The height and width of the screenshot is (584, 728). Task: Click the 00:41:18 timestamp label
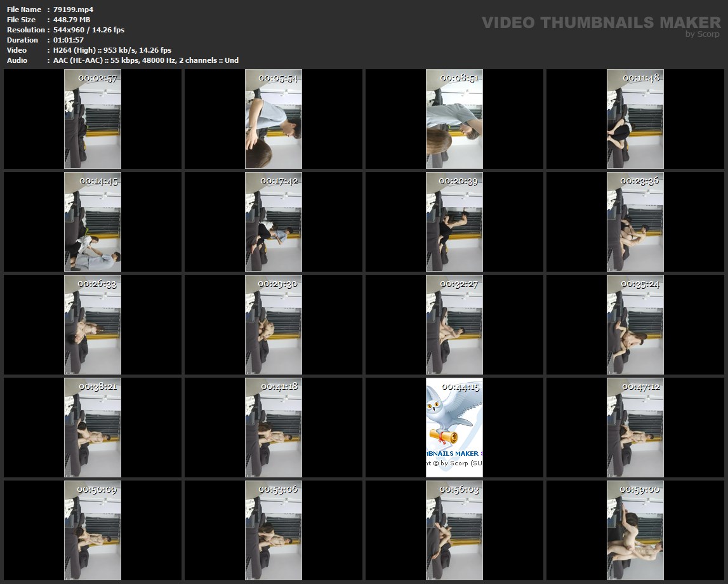(x=279, y=387)
